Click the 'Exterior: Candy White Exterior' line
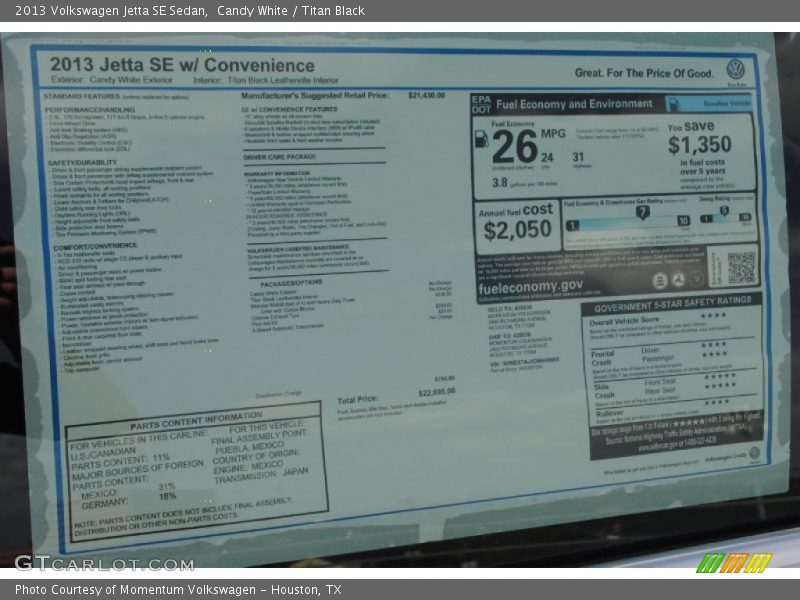This screenshot has height=600, width=800. point(112,80)
